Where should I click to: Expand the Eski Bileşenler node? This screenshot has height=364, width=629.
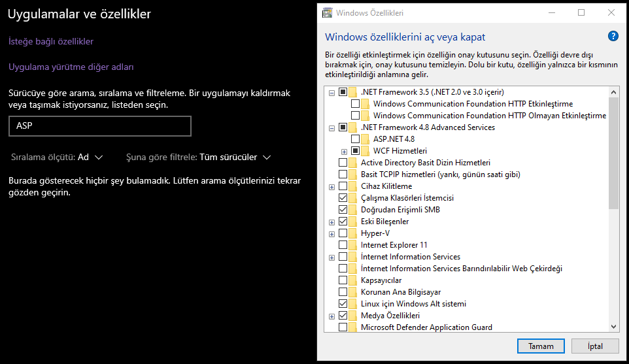tap(331, 222)
